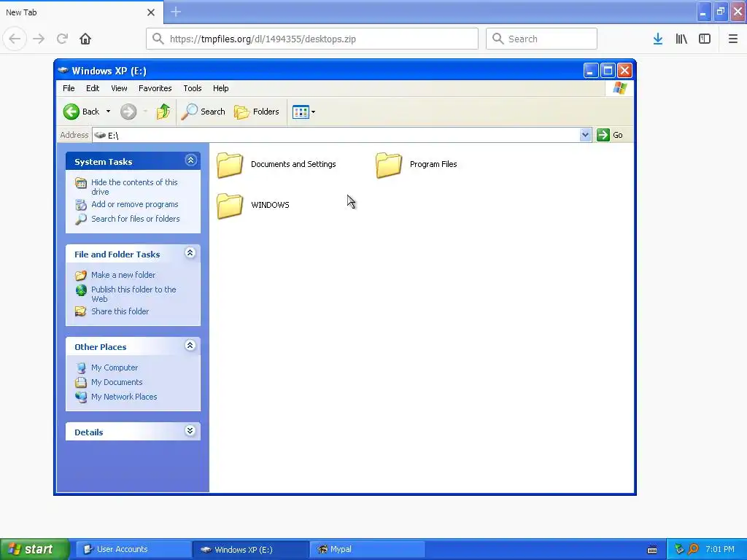
Task: Click the globe icon for Publish folder
Action: tap(81, 290)
